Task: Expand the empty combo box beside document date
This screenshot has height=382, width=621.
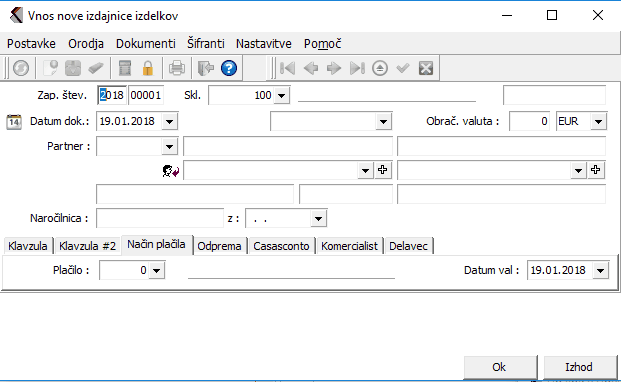Action: [383, 122]
